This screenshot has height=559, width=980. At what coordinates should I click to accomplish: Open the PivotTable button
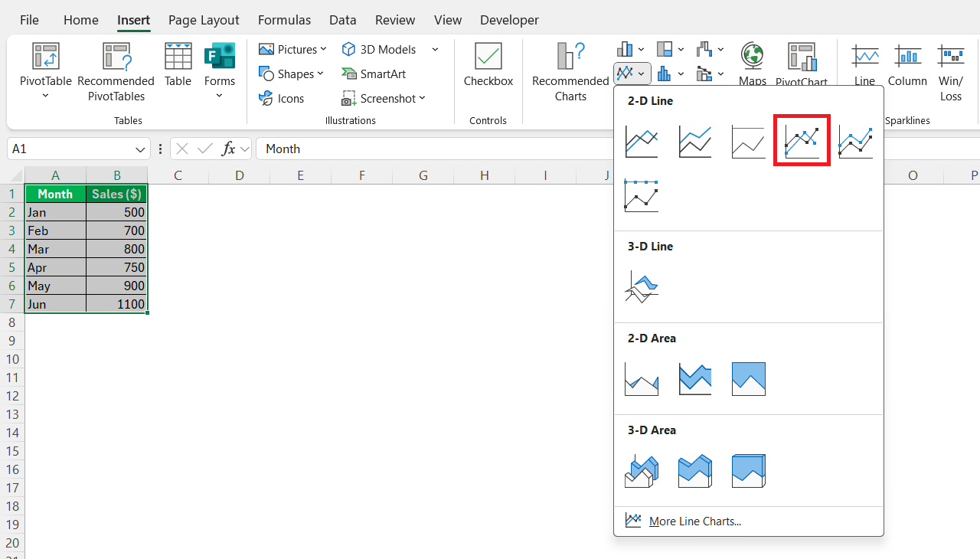tap(45, 71)
